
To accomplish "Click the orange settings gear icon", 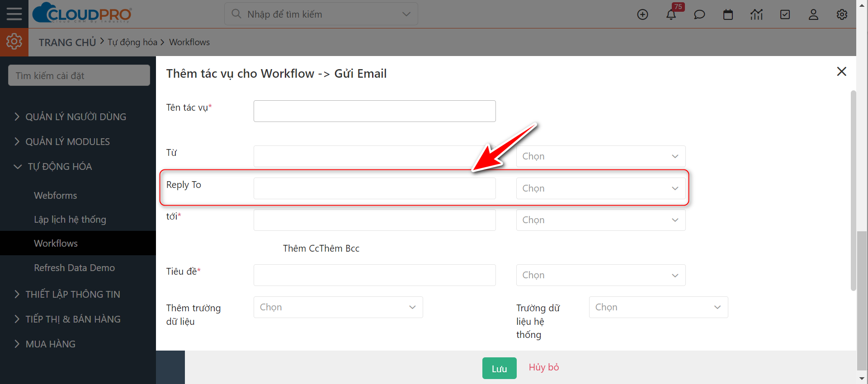I will pyautogui.click(x=14, y=42).
